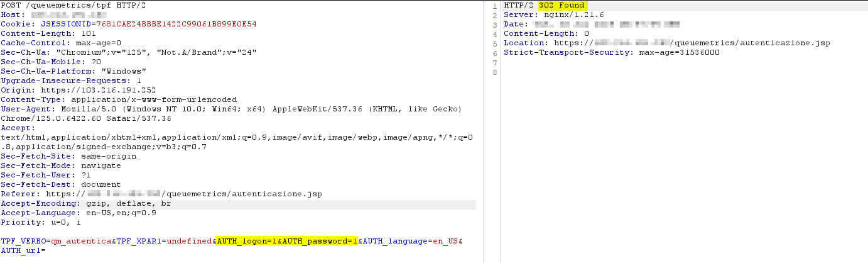The image size is (868, 263).
Task: Click the JSESSIONID cookie value
Action: (x=176, y=24)
